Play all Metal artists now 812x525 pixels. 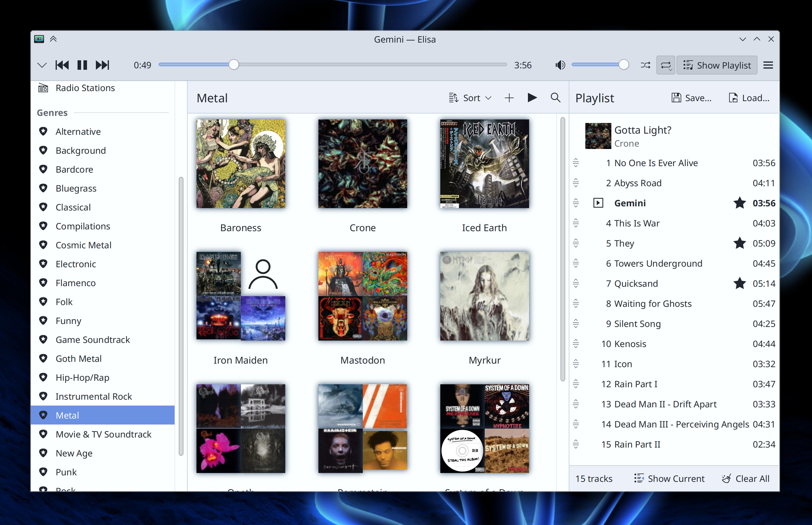532,98
